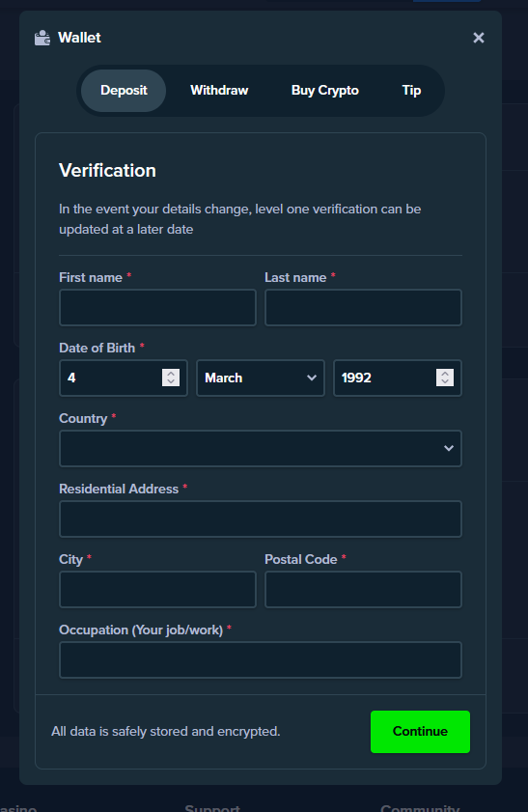Click inside the Country select box
The image size is (528, 812).
coord(261,448)
